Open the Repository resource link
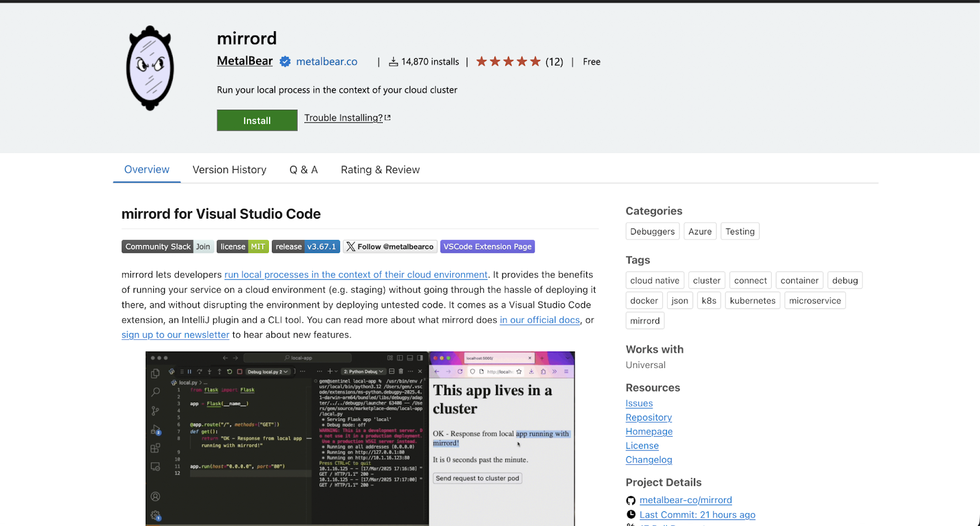The image size is (980, 526). coord(649,418)
